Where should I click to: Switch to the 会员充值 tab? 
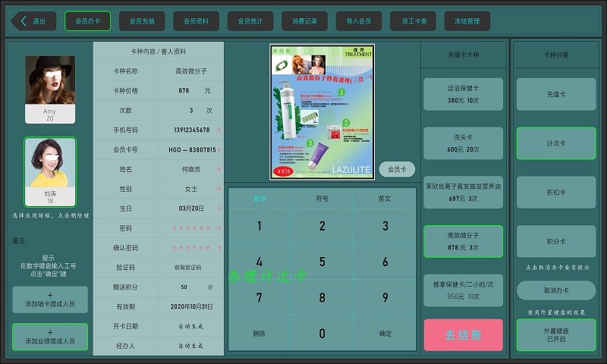tap(142, 21)
